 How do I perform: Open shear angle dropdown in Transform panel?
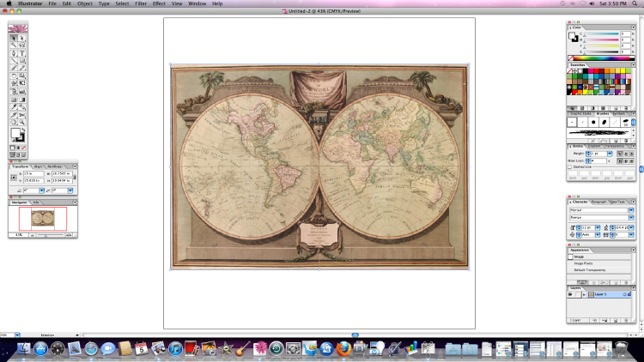pyautogui.click(x=70, y=190)
